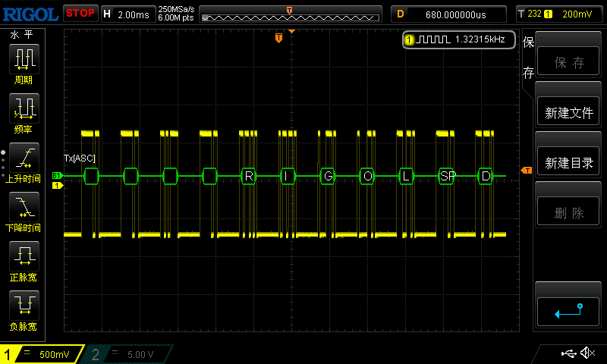
Task: Open horizontal timebase H 2.00ms setting
Action: (x=128, y=14)
